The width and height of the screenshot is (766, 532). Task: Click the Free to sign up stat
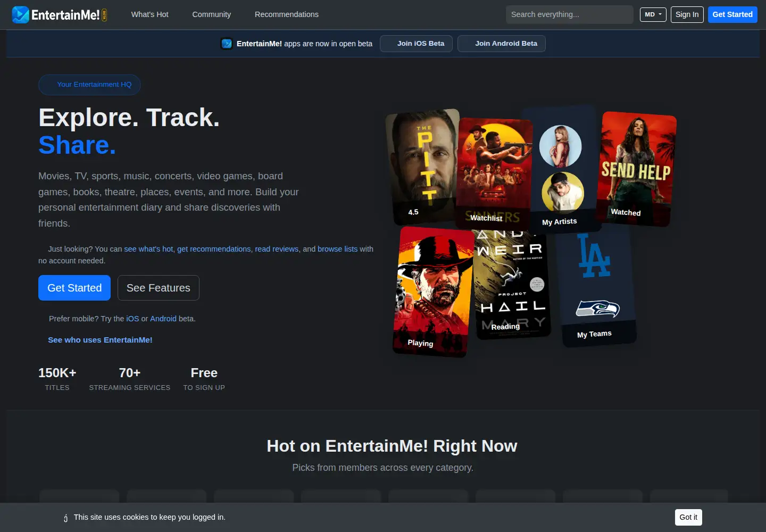pyautogui.click(x=204, y=379)
